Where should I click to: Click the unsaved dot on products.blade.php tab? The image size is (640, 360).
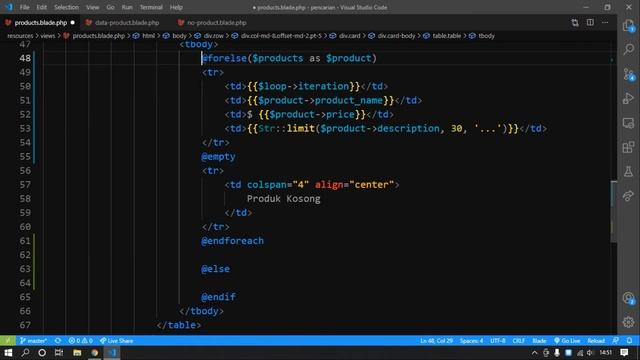click(73, 23)
